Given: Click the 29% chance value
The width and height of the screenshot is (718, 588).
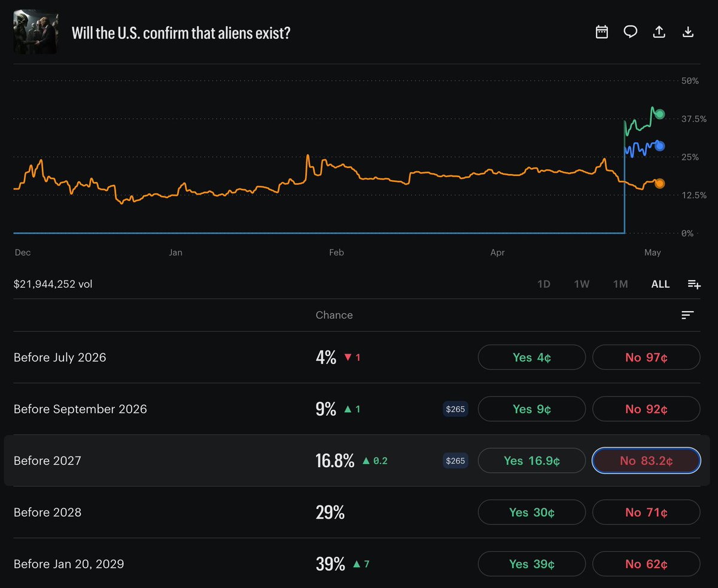Looking at the screenshot, I should pyautogui.click(x=330, y=513).
